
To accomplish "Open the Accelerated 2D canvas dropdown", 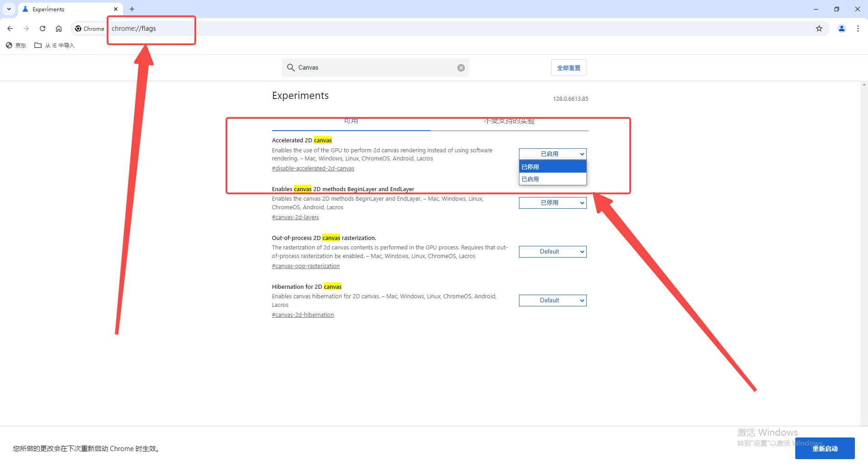I will click(x=552, y=154).
